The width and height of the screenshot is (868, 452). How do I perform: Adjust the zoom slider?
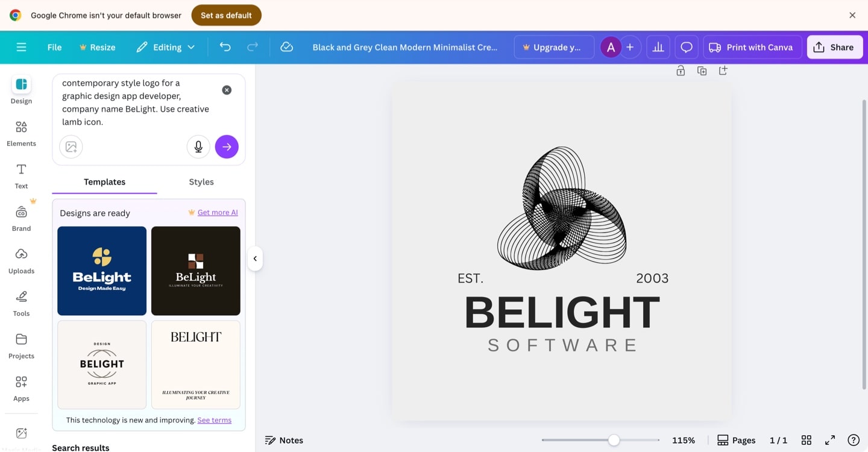click(x=613, y=440)
